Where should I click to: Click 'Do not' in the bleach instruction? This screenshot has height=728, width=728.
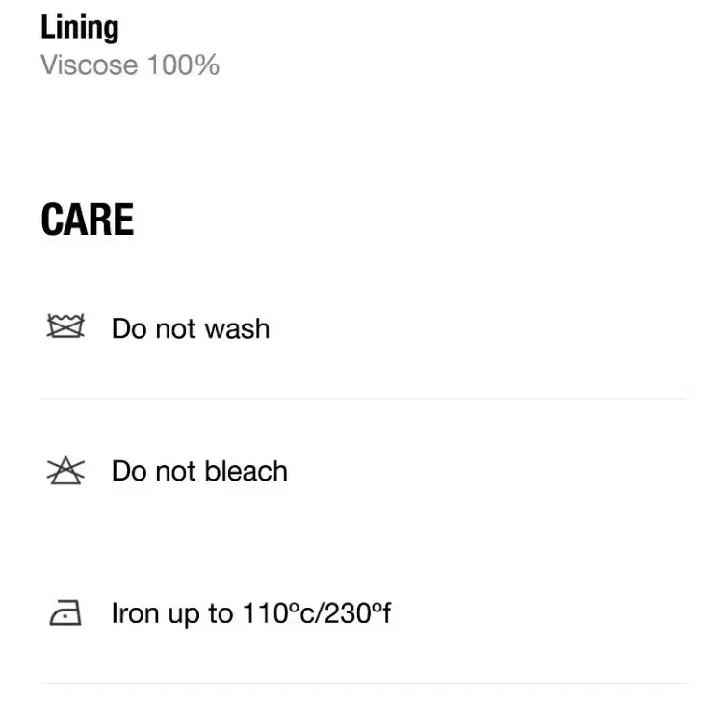click(x=154, y=471)
